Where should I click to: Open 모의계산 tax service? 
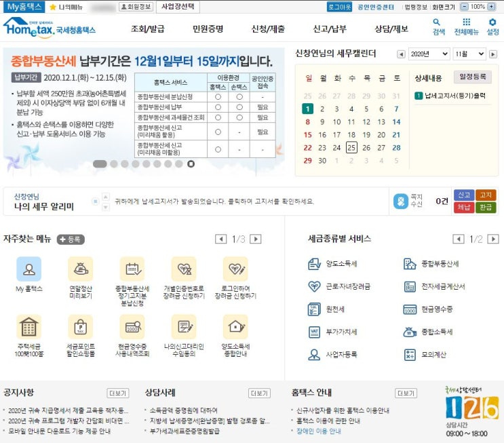pyautogui.click(x=425, y=355)
